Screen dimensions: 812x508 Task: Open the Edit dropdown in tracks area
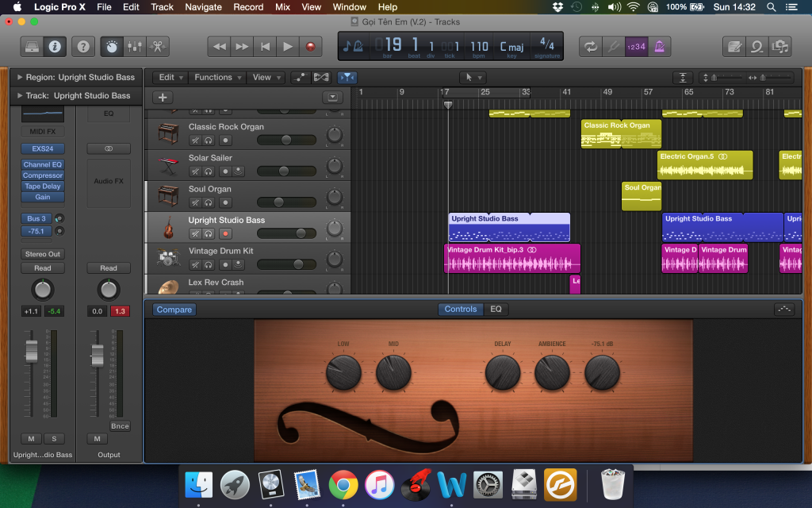pos(170,77)
